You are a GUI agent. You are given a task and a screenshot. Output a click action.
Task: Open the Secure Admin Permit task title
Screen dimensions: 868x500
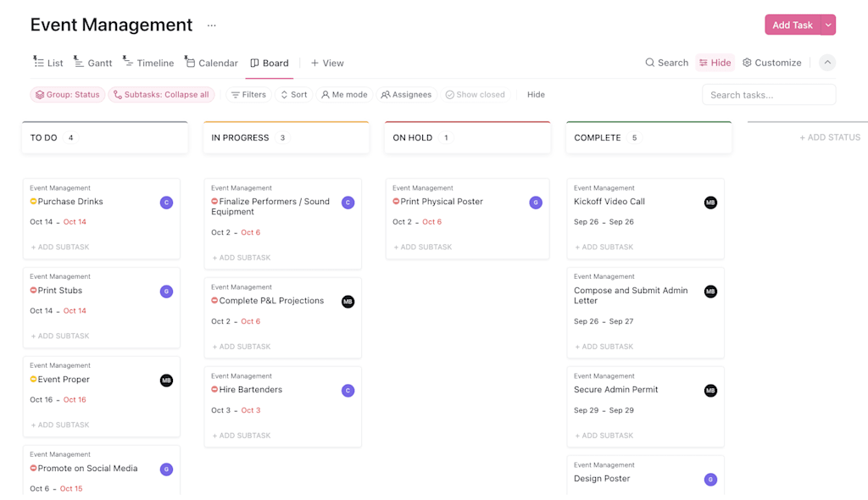pyautogui.click(x=615, y=390)
